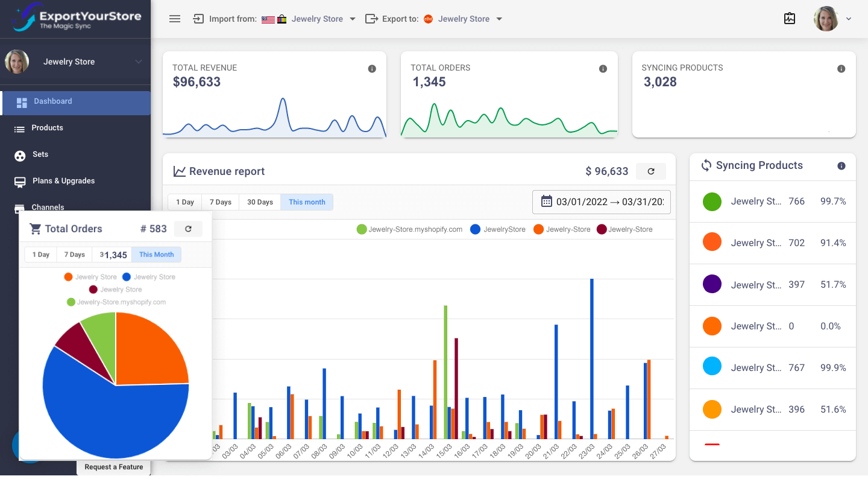The image size is (868, 479).
Task: Select This Month in Total Orders panel
Action: 156,254
